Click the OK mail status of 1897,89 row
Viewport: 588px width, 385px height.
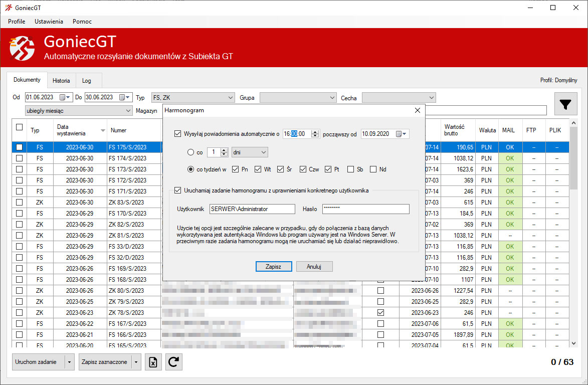510,335
